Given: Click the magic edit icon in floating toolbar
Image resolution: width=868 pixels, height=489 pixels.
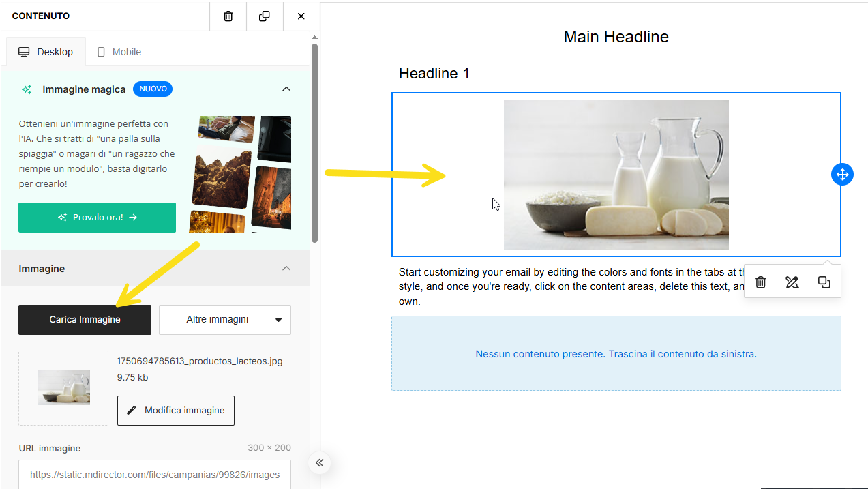Looking at the screenshot, I should (x=792, y=282).
